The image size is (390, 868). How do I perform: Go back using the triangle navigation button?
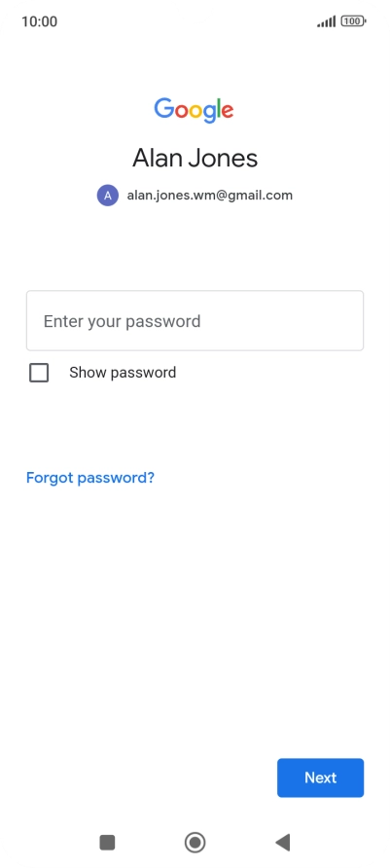283,843
